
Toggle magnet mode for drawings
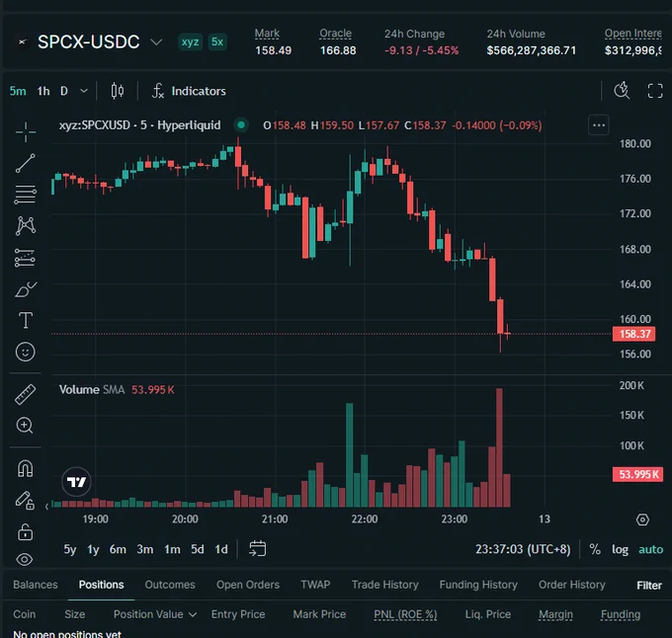[26, 468]
